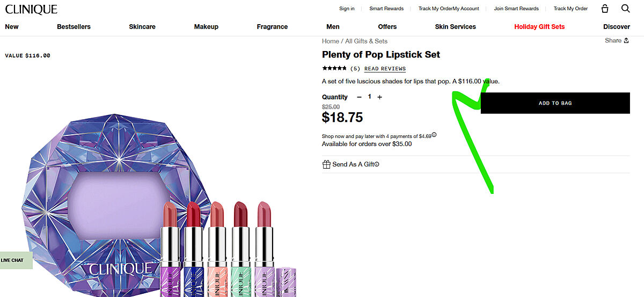Click Send As A Gift info icon
This screenshot has width=644, height=297.
coord(377,164)
